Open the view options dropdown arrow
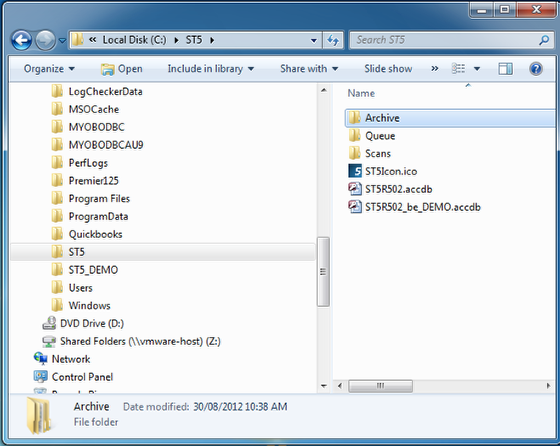 477,69
